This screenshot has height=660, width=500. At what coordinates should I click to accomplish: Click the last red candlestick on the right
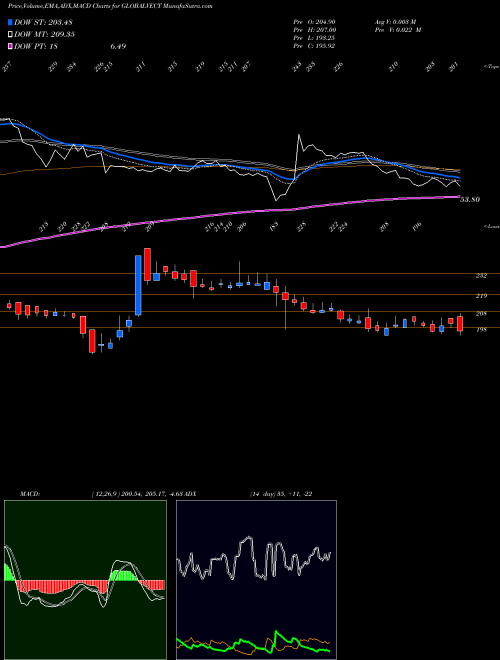point(460,324)
